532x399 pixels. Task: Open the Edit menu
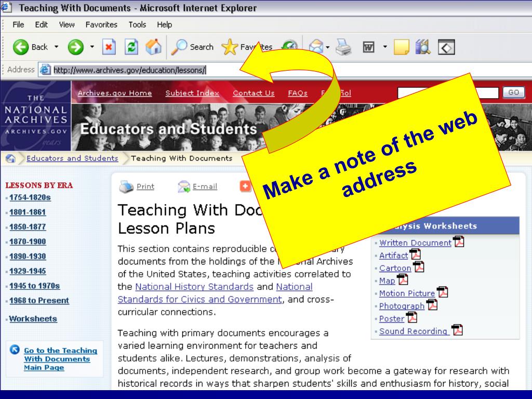[41, 24]
